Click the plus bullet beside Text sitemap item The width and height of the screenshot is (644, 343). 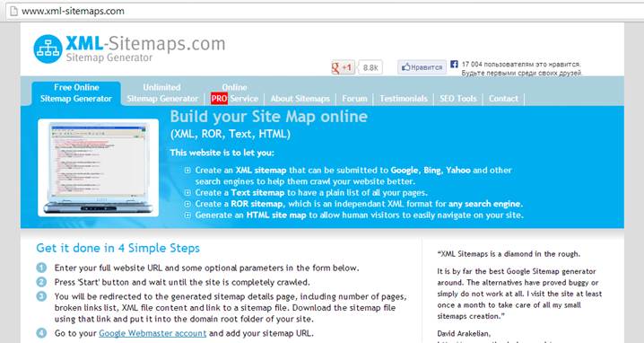click(187, 192)
